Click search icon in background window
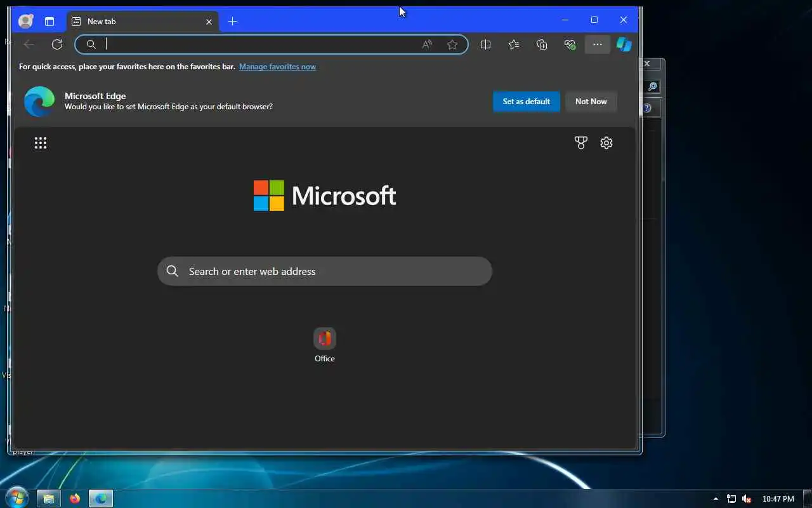The height and width of the screenshot is (508, 812). (653, 86)
